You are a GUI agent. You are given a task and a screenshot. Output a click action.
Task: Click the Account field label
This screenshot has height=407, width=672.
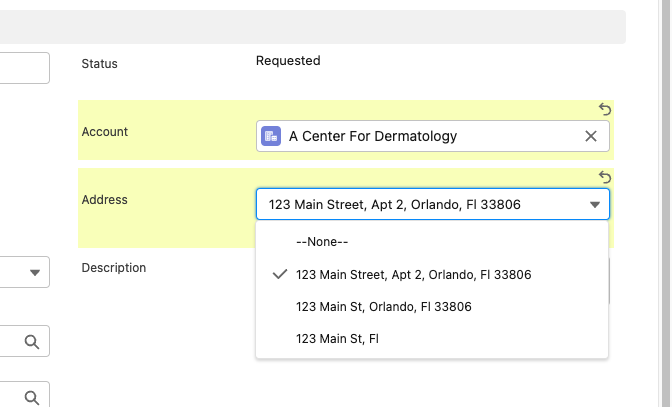[105, 132]
